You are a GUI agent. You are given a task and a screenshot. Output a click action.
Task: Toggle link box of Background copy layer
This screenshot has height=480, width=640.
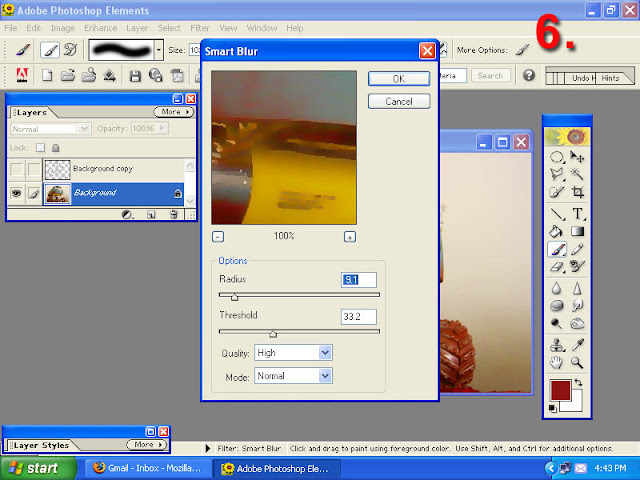point(34,169)
